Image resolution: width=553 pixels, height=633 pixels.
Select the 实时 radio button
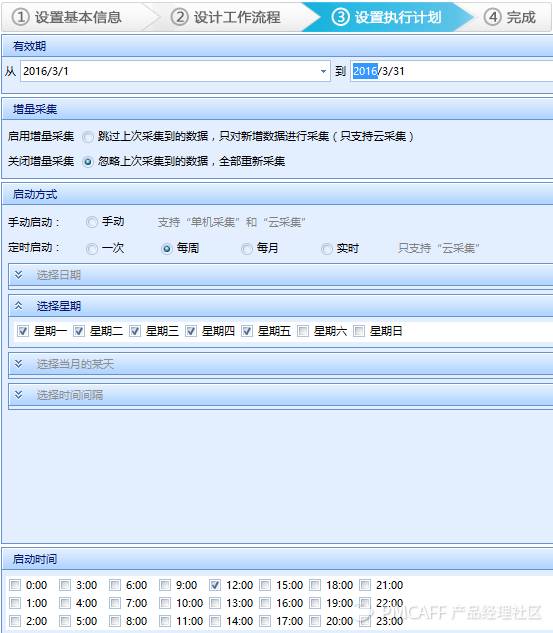click(327, 249)
